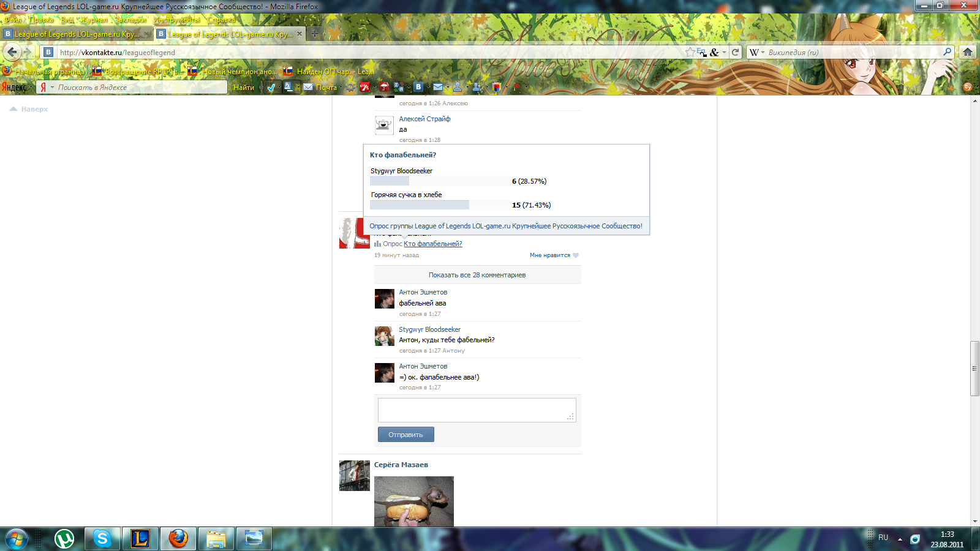
Task: Focus the Yandex search input field
Action: [141, 88]
